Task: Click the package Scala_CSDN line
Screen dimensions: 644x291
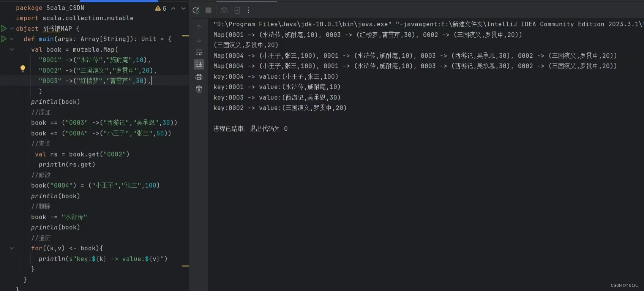Action: coord(50,8)
